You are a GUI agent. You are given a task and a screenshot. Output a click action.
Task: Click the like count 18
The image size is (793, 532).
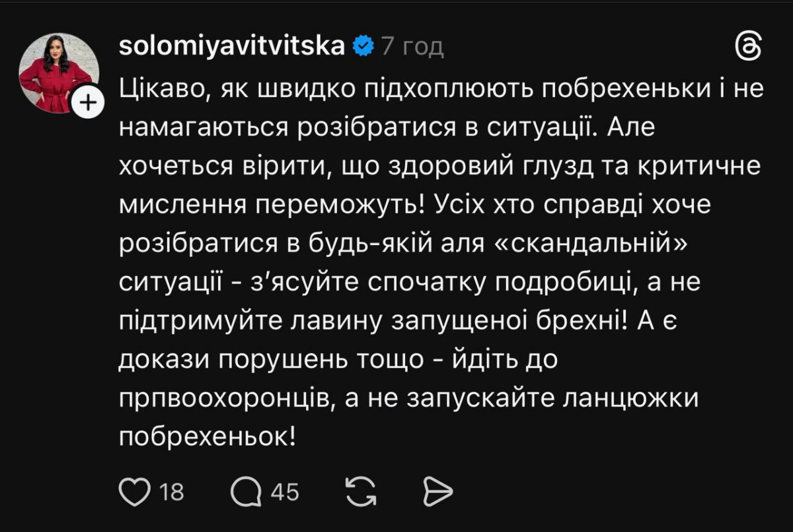(x=172, y=492)
